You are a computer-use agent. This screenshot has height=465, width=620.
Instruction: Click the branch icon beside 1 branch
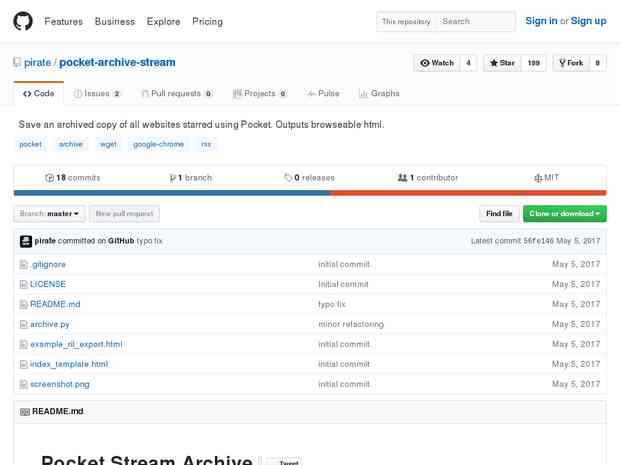click(x=172, y=178)
